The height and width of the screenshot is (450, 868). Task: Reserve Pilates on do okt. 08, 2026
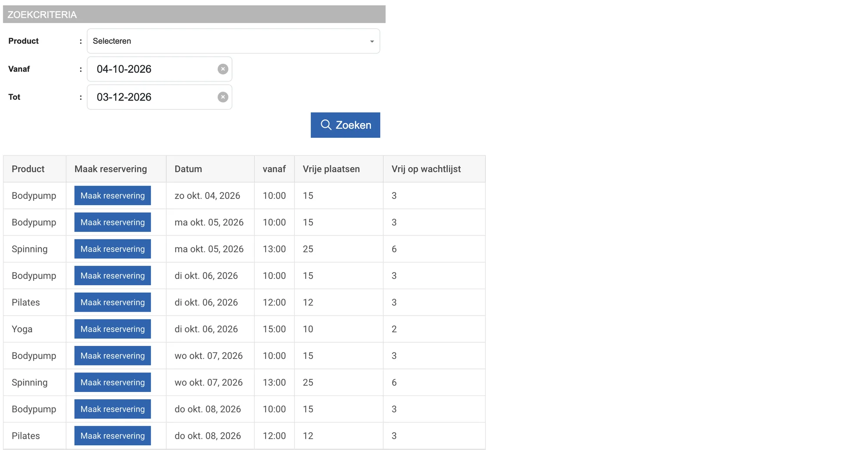coord(113,436)
